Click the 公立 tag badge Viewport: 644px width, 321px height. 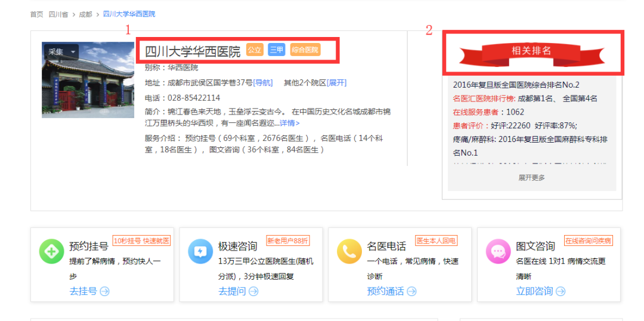point(255,50)
